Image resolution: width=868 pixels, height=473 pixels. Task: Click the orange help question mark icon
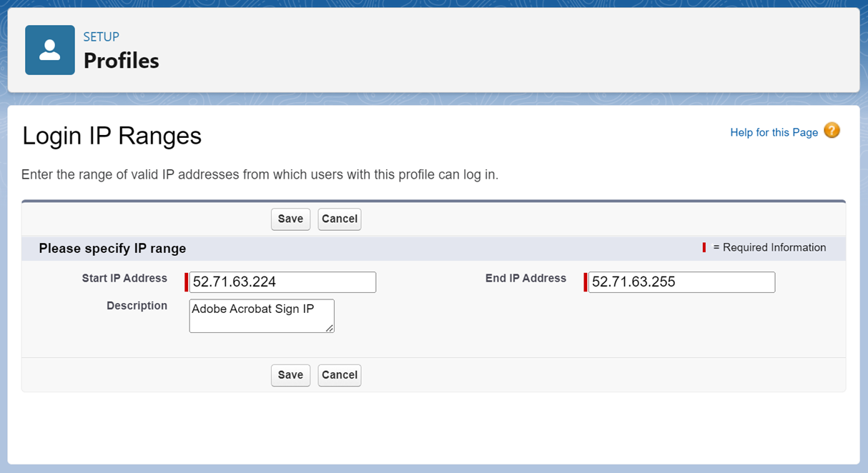pyautogui.click(x=832, y=131)
